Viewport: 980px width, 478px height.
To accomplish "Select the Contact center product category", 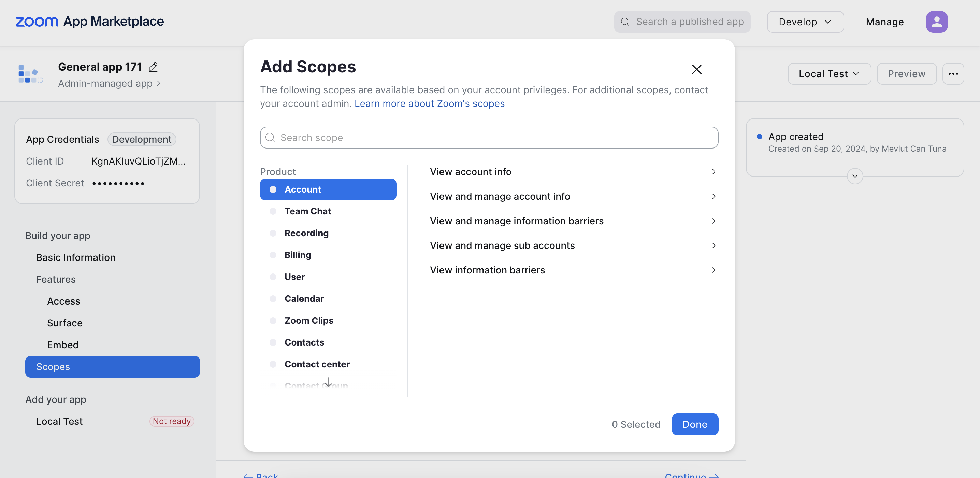I will pos(328,364).
